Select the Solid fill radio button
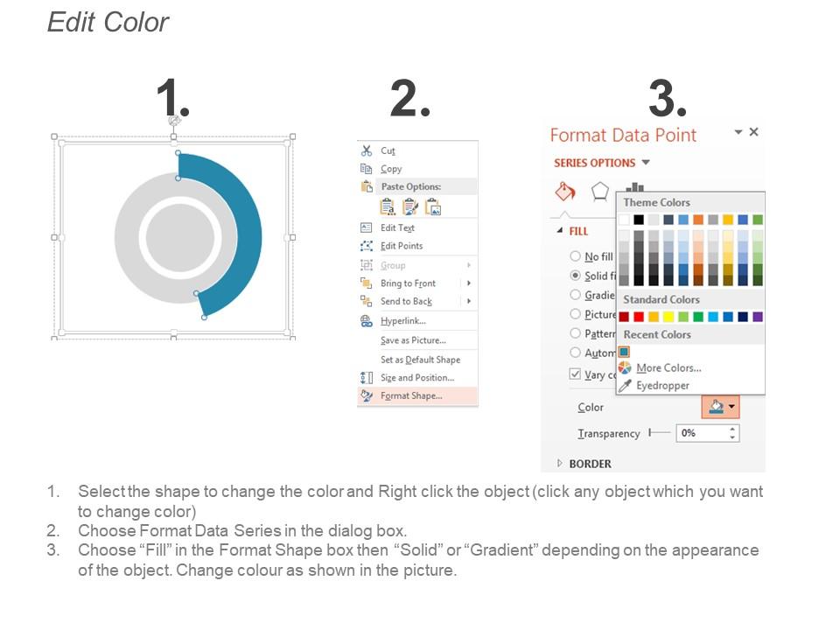The image size is (840, 630). click(575, 276)
